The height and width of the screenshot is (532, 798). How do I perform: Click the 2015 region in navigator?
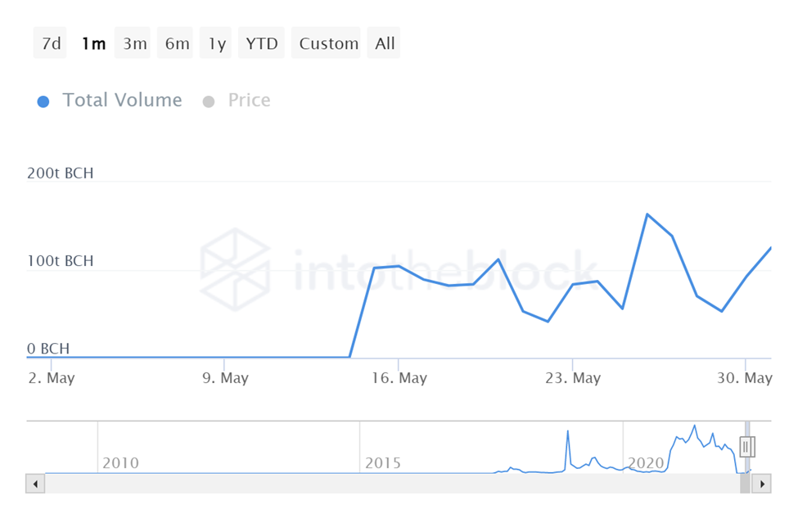pos(383,462)
